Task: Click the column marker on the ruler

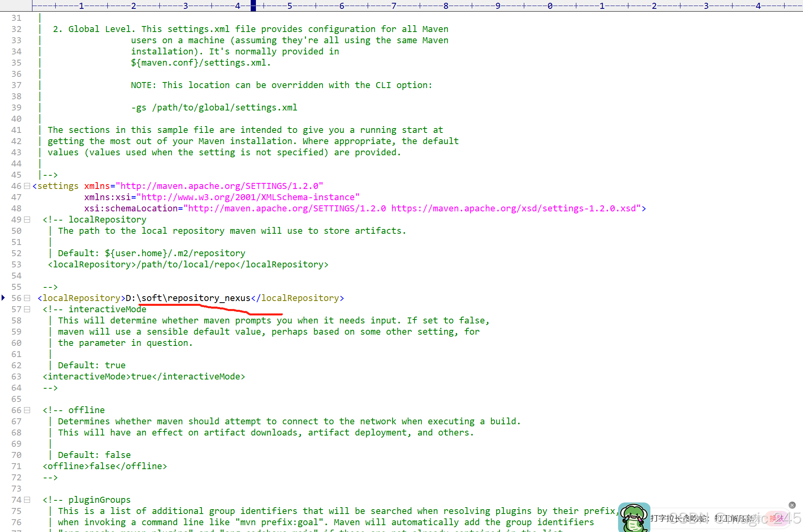Action: (253, 5)
